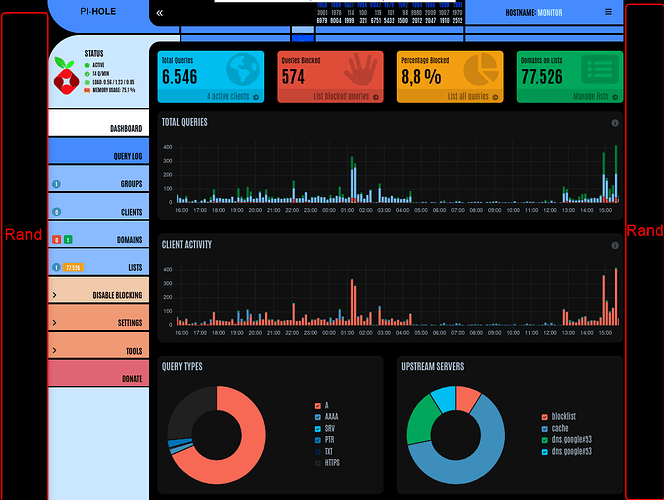Click pie chart icon on Percentage Blocked
664x500 pixels.
pyautogui.click(x=484, y=70)
